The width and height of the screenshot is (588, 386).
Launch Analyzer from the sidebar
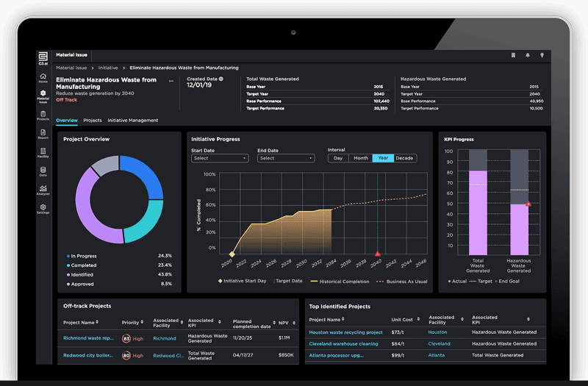(43, 190)
